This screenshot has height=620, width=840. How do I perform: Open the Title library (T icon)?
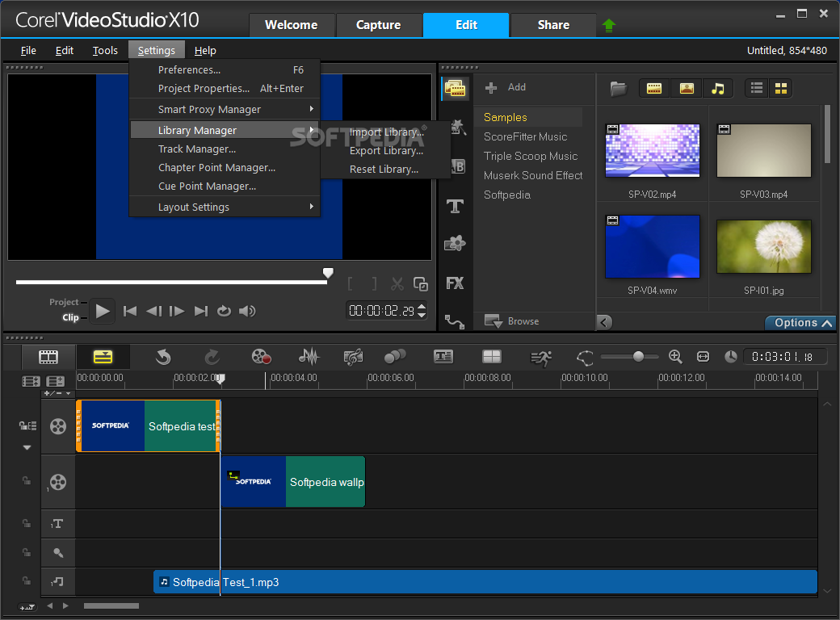click(x=455, y=206)
